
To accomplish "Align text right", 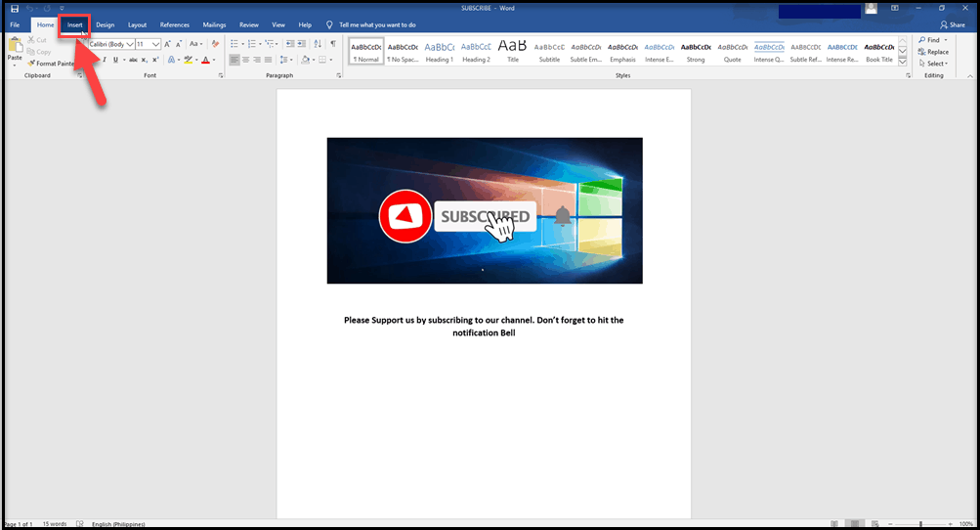I will (x=257, y=60).
